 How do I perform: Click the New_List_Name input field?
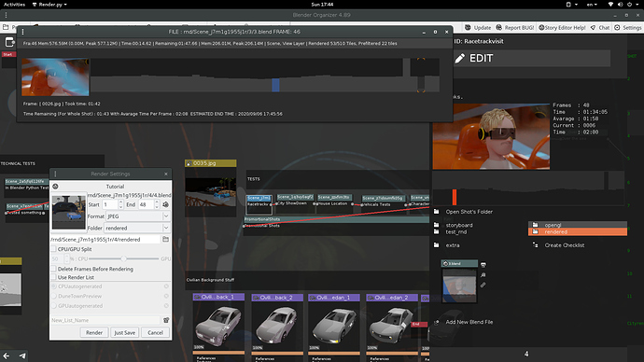coord(105,320)
